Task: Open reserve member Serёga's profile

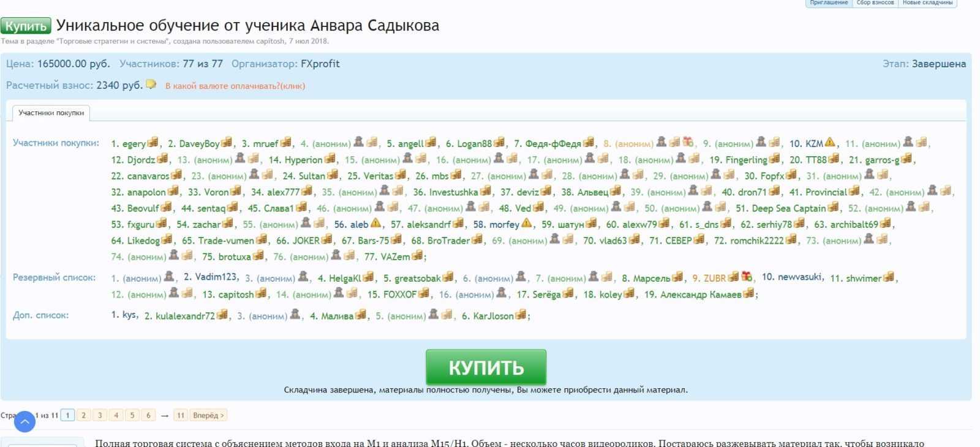Action: (546, 295)
